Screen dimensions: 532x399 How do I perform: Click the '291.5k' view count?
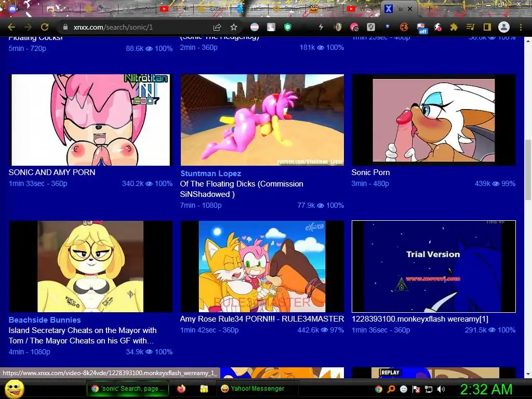476,330
